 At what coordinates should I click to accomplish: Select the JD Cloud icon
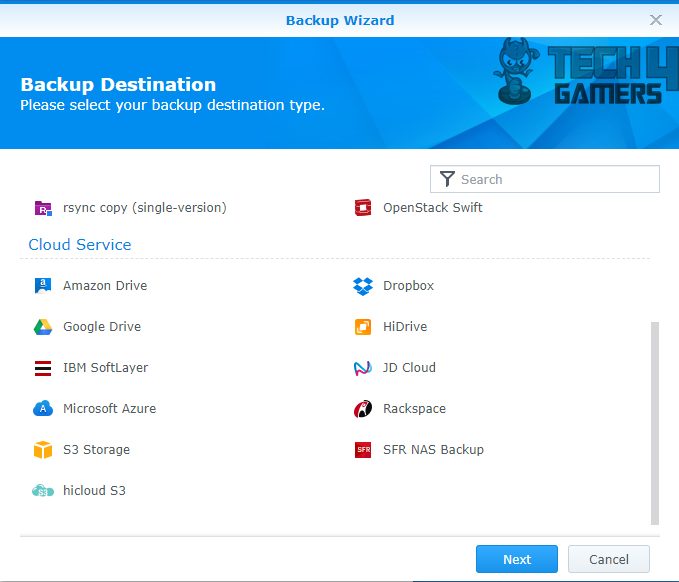[363, 368]
